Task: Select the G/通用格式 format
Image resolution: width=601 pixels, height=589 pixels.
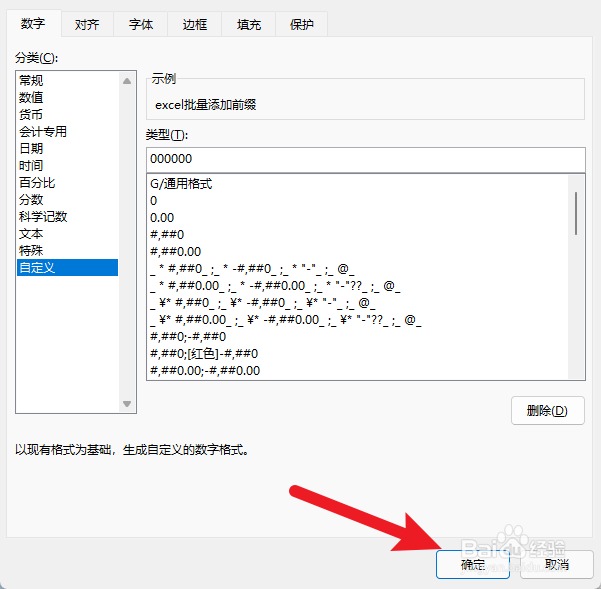Action: pyautogui.click(x=358, y=184)
